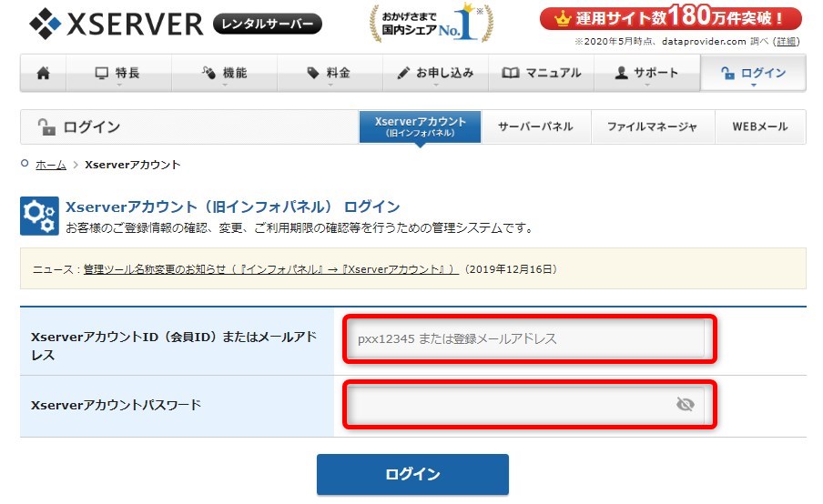Click the Xserverアカウントパスワード label
The width and height of the screenshot is (823, 504).
(x=116, y=406)
